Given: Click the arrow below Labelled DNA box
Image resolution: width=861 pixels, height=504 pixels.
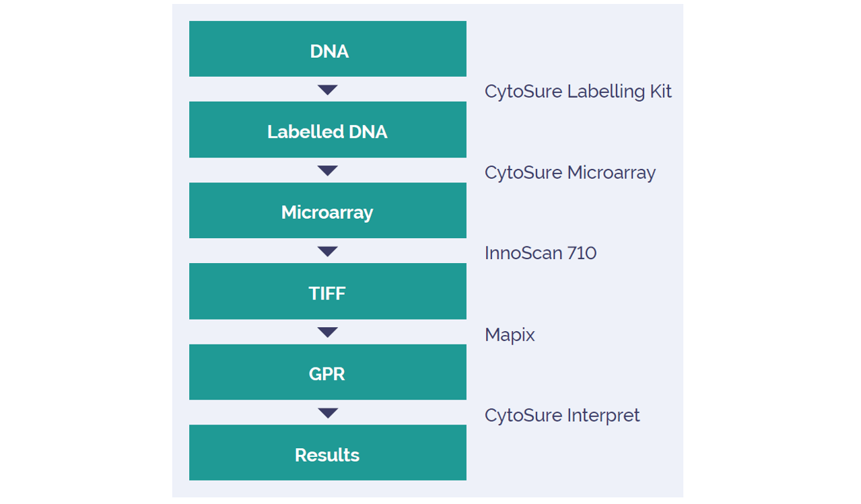Looking at the screenshot, I should click(327, 171).
